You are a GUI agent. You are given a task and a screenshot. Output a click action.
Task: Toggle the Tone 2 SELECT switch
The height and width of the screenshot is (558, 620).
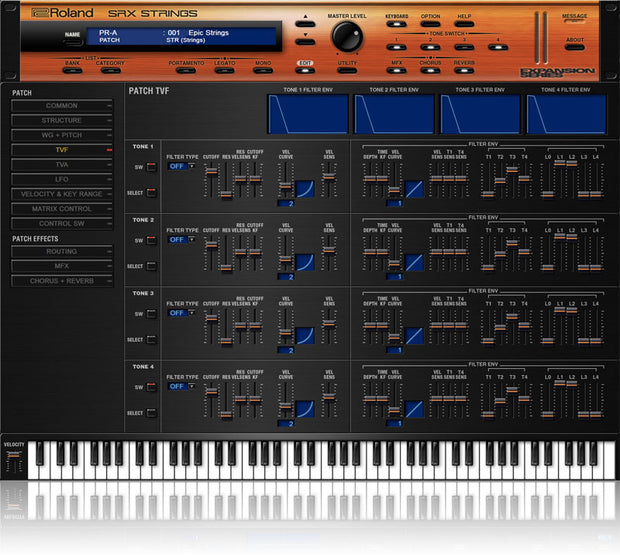(151, 266)
